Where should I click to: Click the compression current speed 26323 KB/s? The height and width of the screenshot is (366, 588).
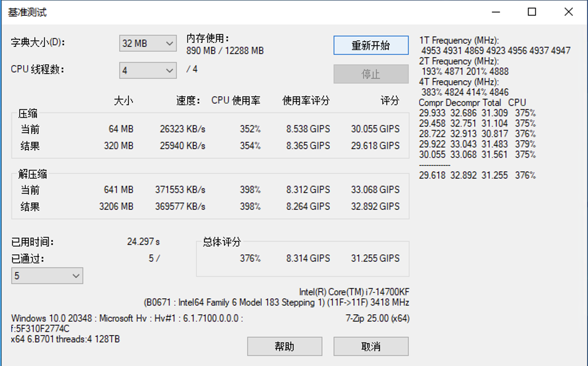[182, 129]
